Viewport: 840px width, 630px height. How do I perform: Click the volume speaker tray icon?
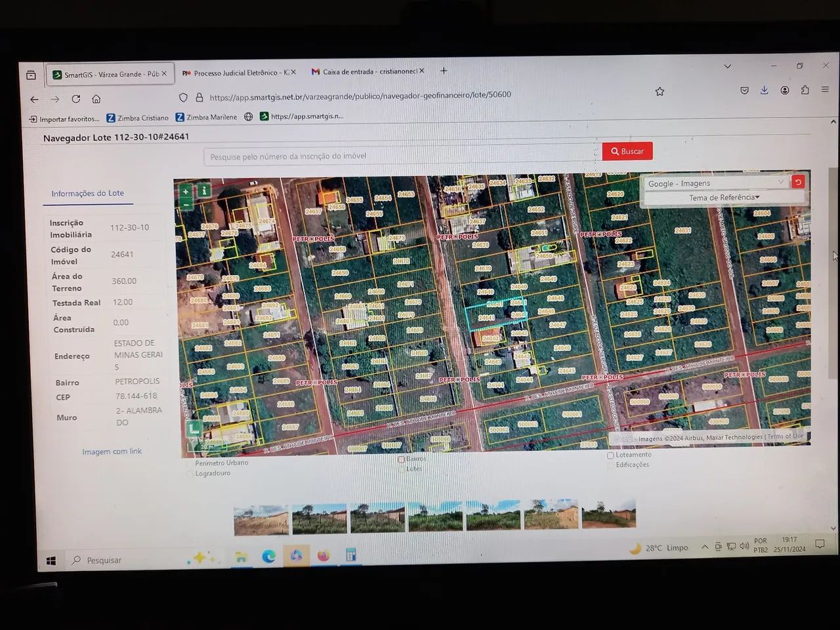[x=744, y=546]
